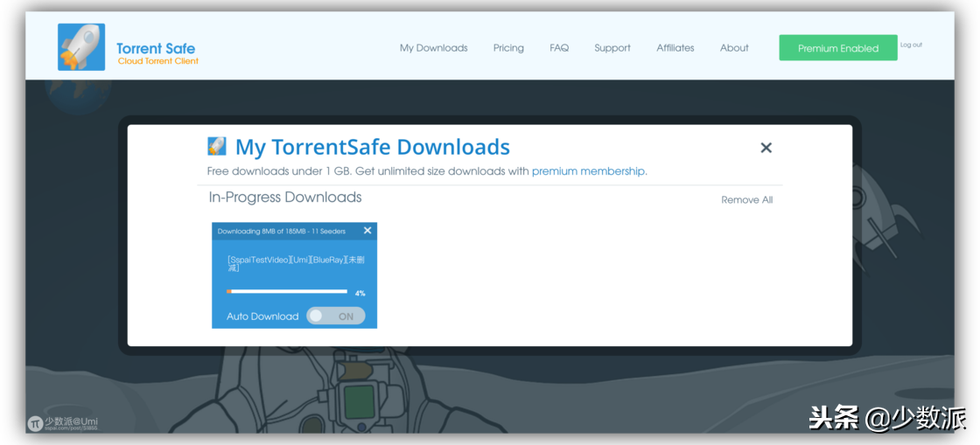Open the About page

pos(734,48)
